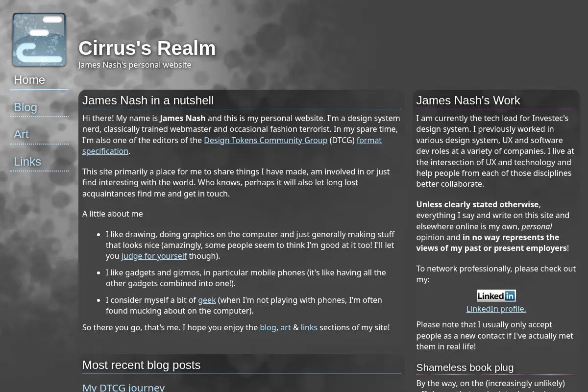This screenshot has width=588, height=392.
Task: Click the inline 'blog' link
Action: pyautogui.click(x=268, y=327)
